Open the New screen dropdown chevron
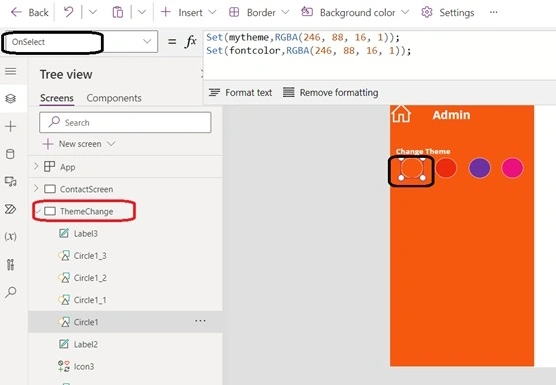The height and width of the screenshot is (385, 556). [x=111, y=144]
